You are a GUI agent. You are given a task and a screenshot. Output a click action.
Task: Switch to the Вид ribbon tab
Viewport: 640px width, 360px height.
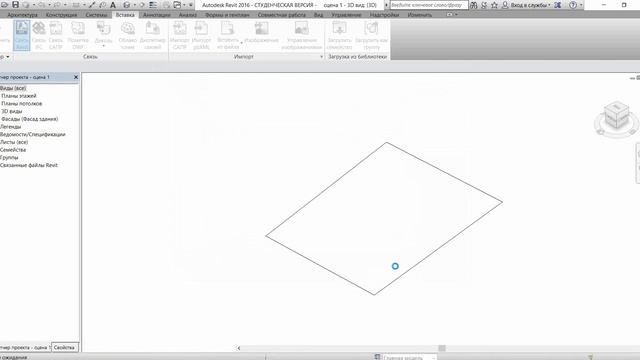coord(318,15)
